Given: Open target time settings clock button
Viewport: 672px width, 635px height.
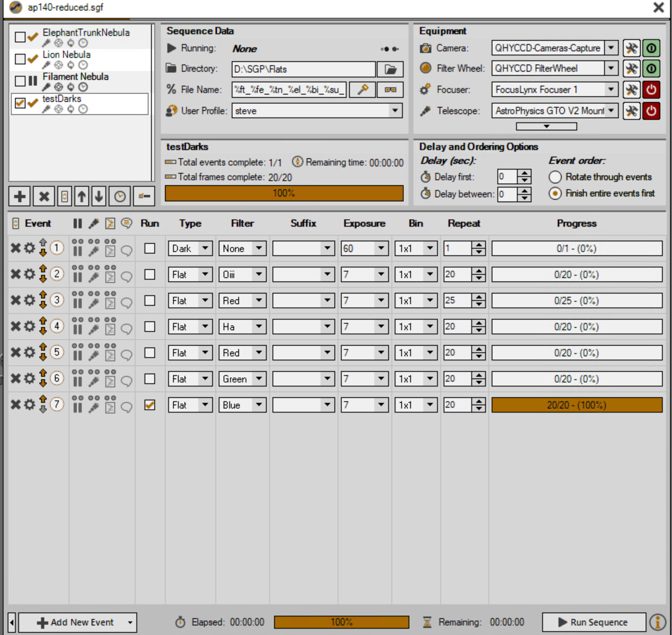Looking at the screenshot, I should pos(120,196).
